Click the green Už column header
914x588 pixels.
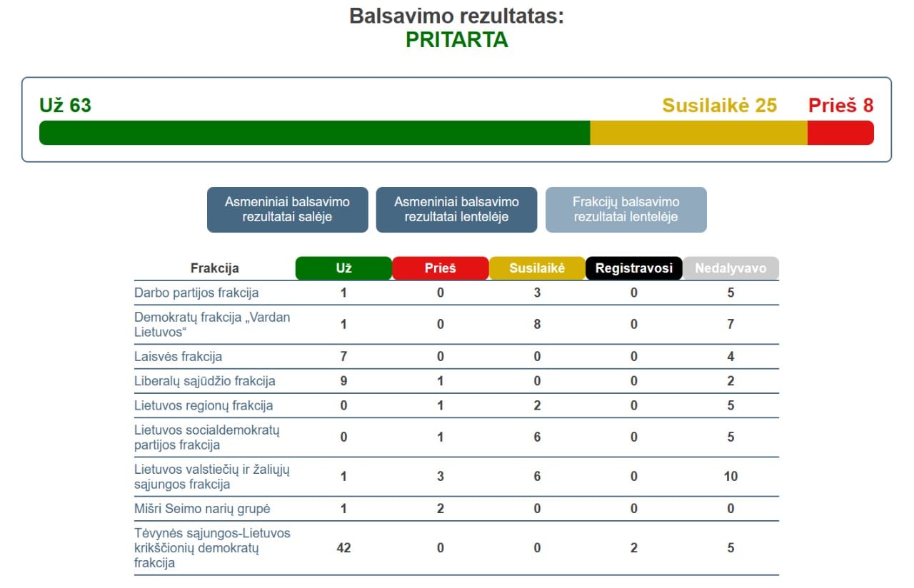click(x=344, y=268)
